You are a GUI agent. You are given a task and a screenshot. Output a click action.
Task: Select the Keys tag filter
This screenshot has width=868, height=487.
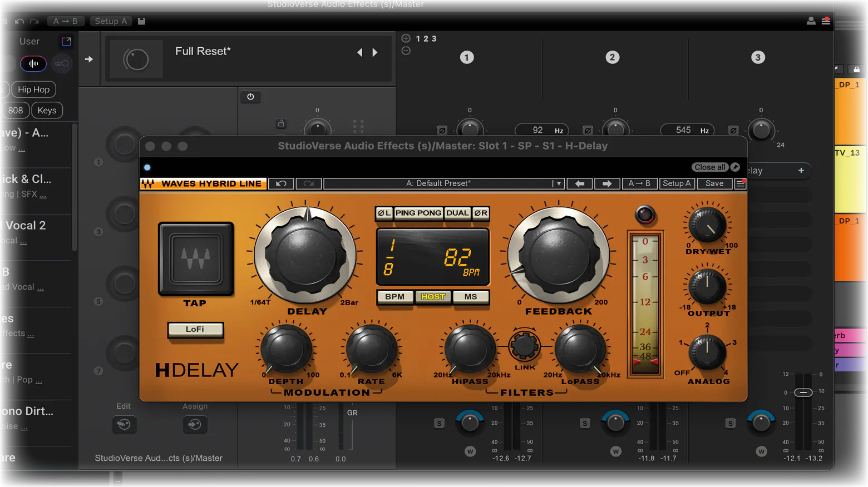point(47,110)
